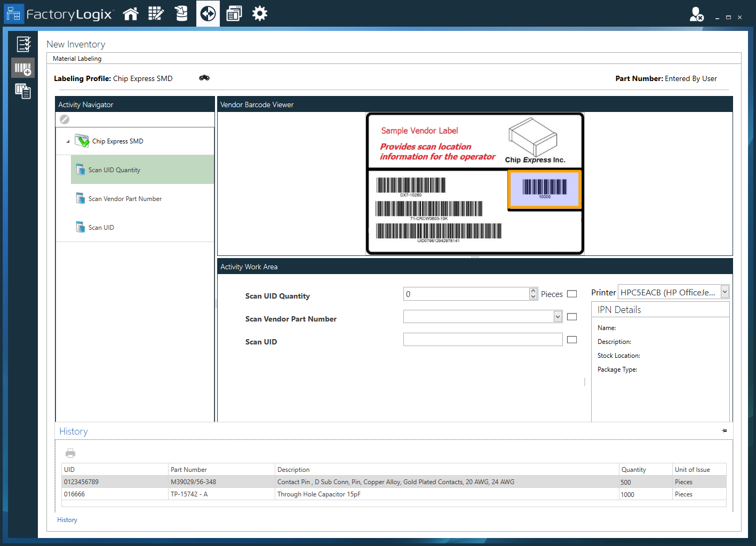
Task: Open the Settings gear in the top toolbar
Action: [260, 13]
